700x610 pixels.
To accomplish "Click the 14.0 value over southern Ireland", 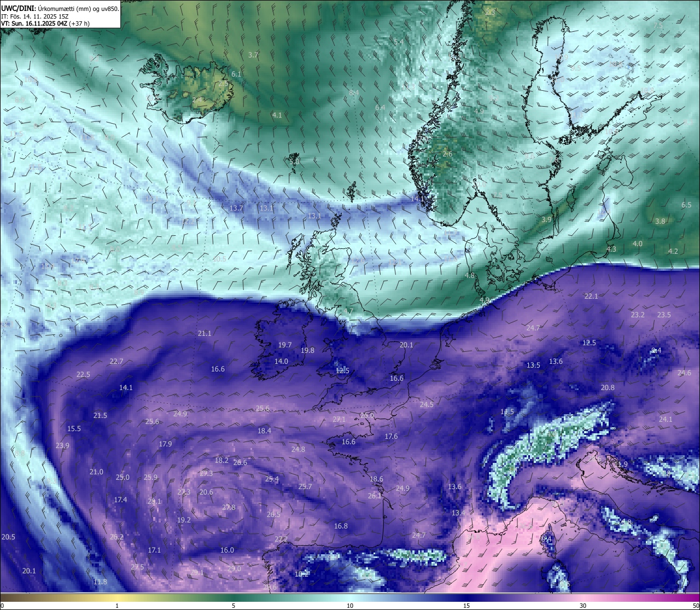I will coord(281,362).
